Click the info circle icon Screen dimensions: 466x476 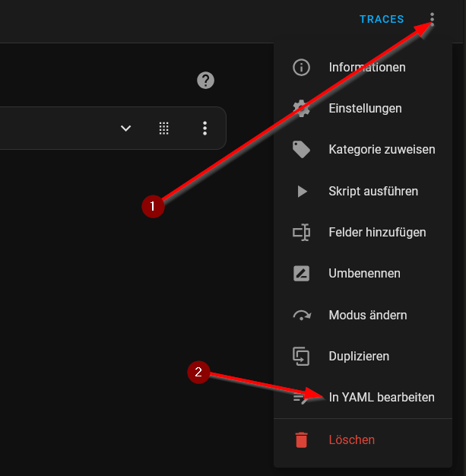(x=301, y=67)
